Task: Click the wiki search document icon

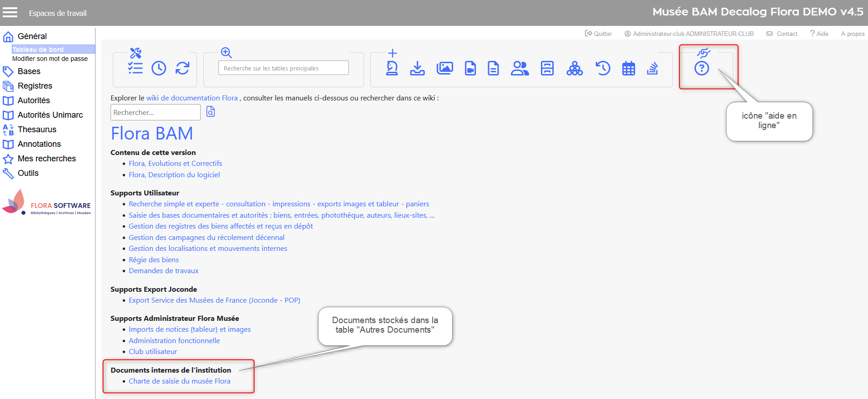Action: coord(211,112)
